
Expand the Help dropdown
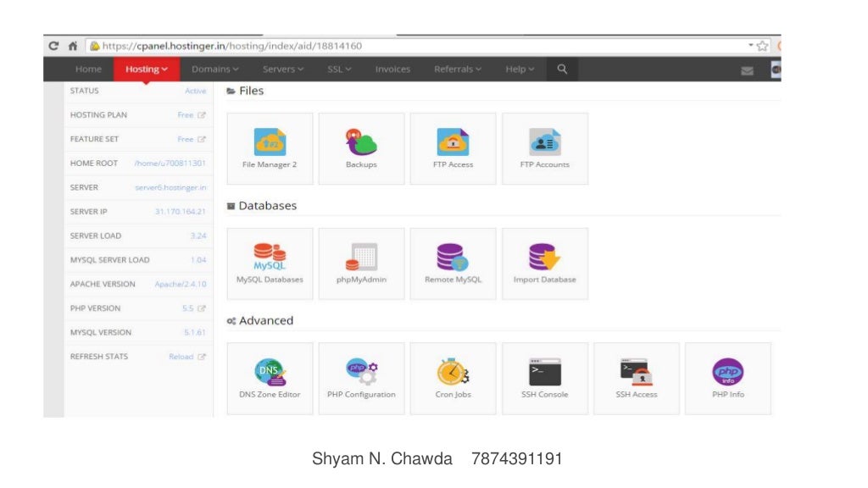pyautogui.click(x=520, y=69)
